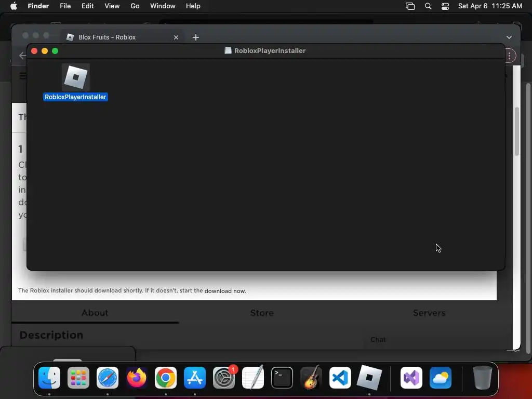The width and height of the screenshot is (532, 399).
Task: Select the Blox Fruits - Roblox browser tab
Action: coord(123,37)
